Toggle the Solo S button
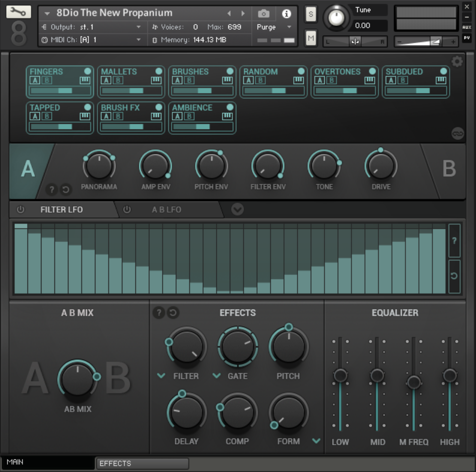Screen dimensions: 476x472 pyautogui.click(x=311, y=14)
